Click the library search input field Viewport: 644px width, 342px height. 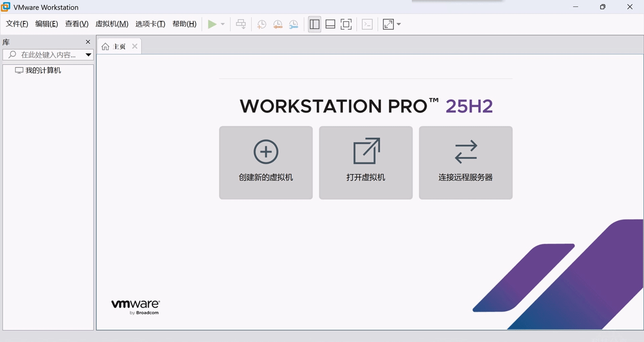click(x=48, y=55)
